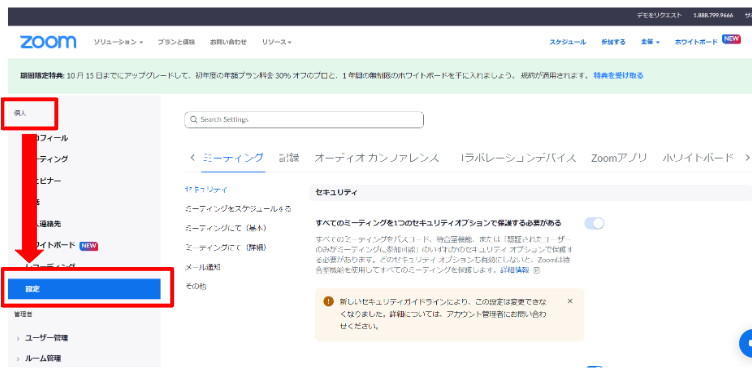Switch to the オーディオカンファレンス tab

[x=376, y=158]
